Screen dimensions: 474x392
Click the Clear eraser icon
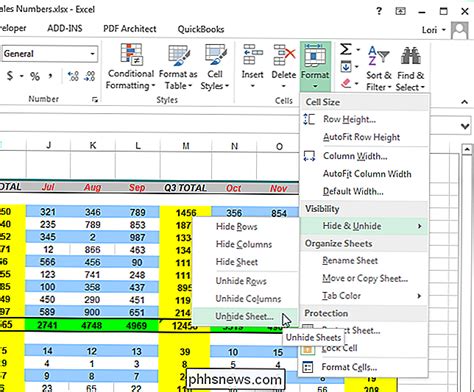point(346,83)
